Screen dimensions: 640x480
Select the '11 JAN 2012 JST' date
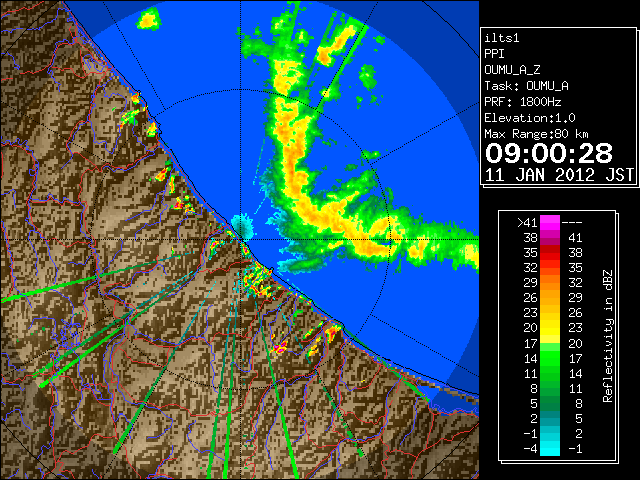559,175
